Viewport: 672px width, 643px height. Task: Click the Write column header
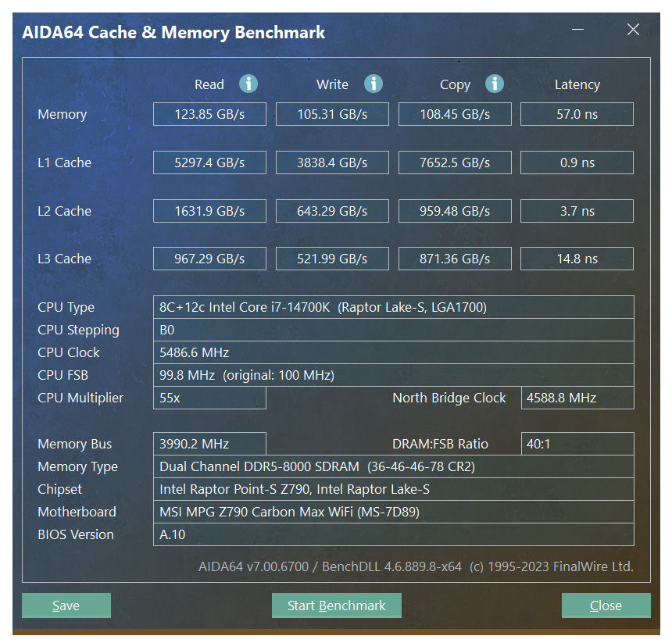[x=332, y=84]
